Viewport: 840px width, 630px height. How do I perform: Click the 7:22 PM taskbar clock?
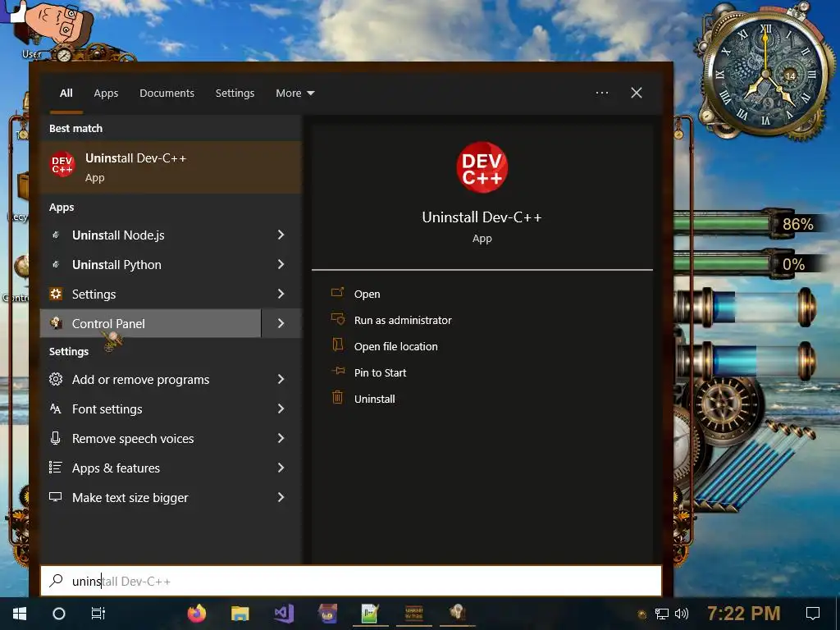(743, 614)
